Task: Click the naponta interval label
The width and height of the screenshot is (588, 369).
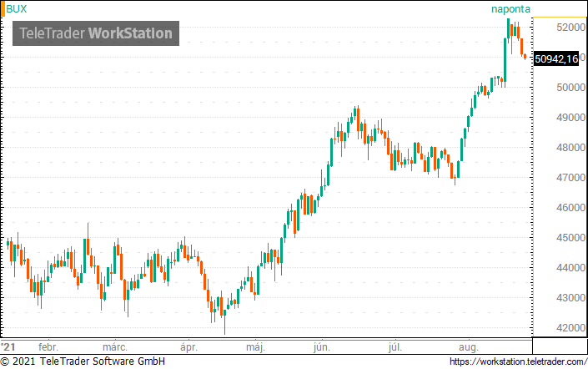Action: pos(510,9)
